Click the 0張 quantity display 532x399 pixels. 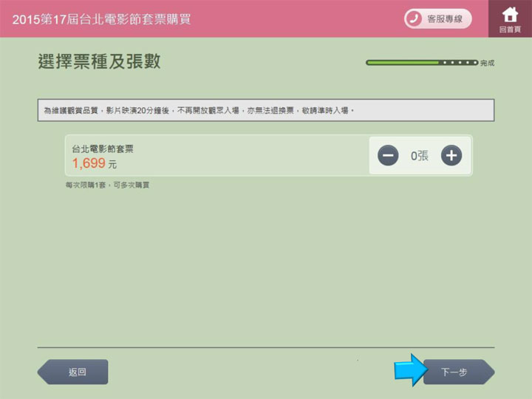point(420,156)
